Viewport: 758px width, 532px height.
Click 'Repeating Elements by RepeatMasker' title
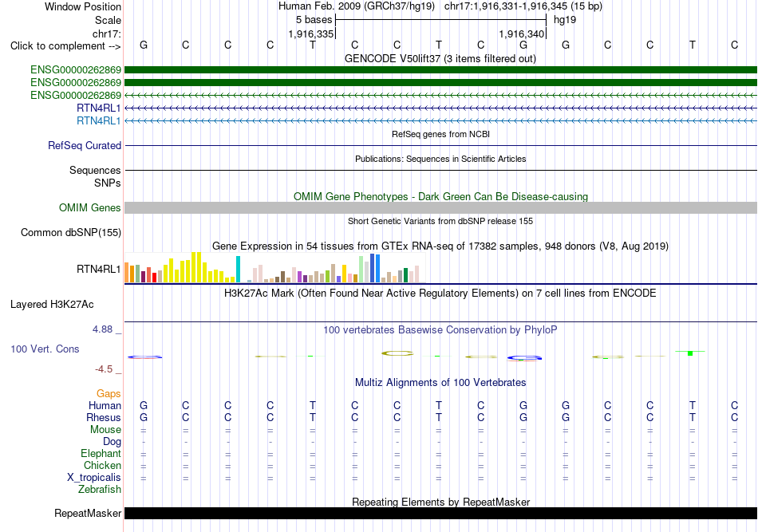[x=441, y=502]
